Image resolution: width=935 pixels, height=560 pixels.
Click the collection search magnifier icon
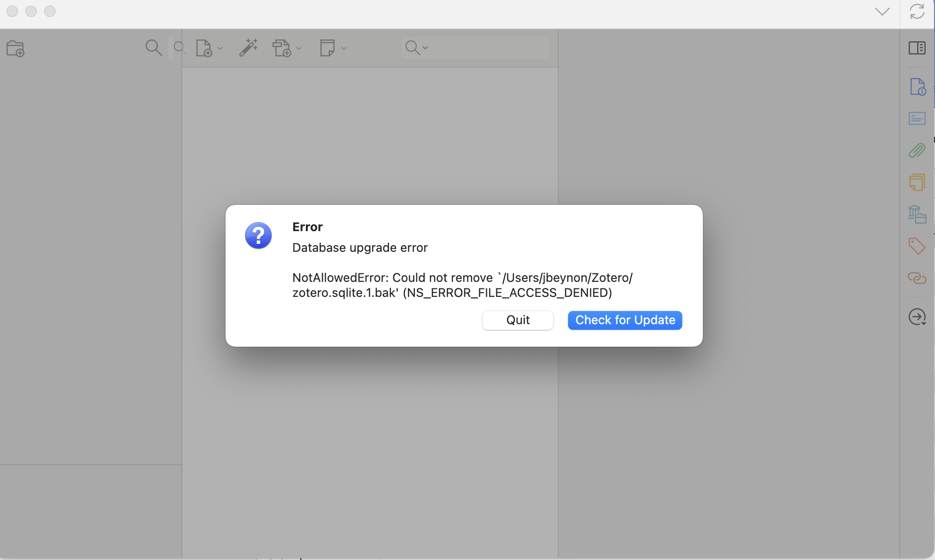[154, 48]
